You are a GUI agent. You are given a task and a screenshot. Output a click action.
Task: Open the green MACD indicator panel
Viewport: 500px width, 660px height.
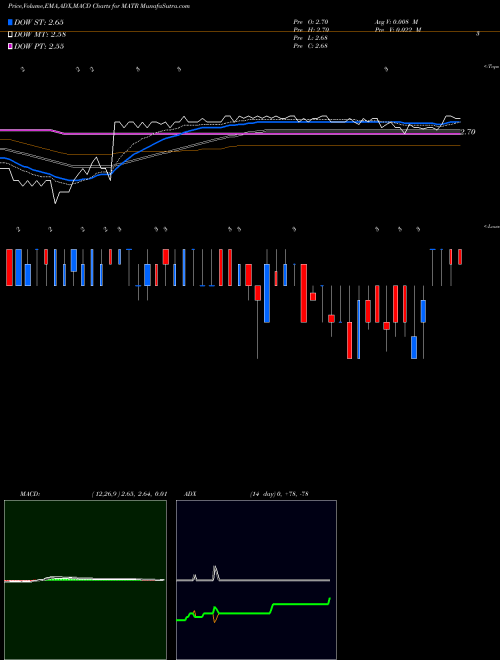85,580
